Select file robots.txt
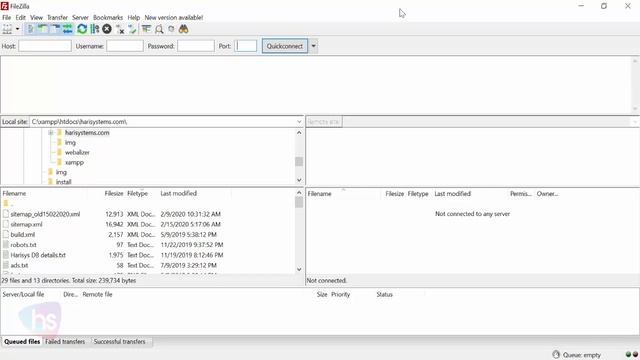Image resolution: width=640 pixels, height=360 pixels. coord(24,244)
